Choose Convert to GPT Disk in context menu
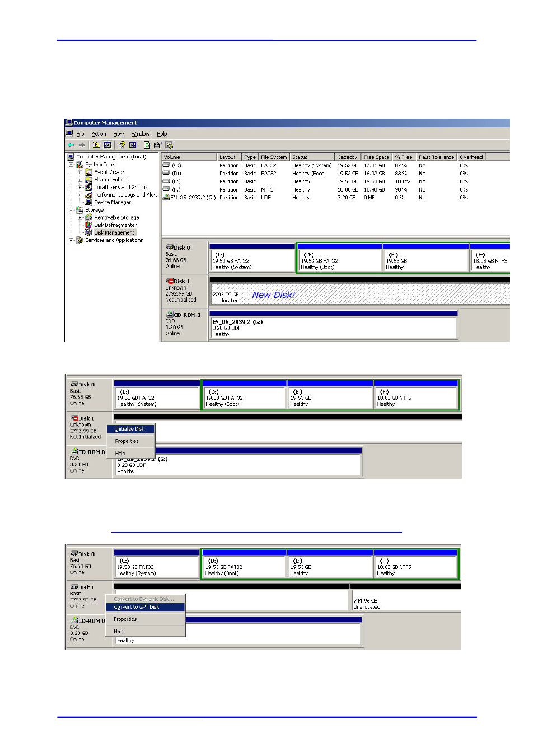 click(146, 607)
